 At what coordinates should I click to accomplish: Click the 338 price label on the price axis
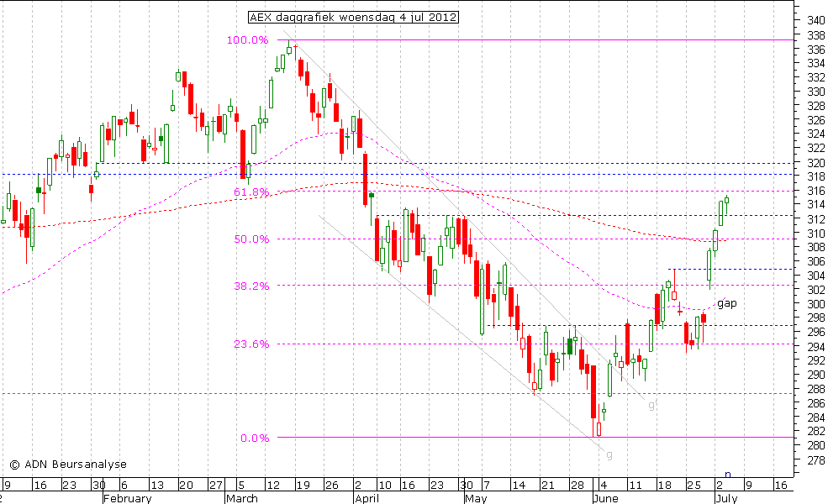(816, 34)
